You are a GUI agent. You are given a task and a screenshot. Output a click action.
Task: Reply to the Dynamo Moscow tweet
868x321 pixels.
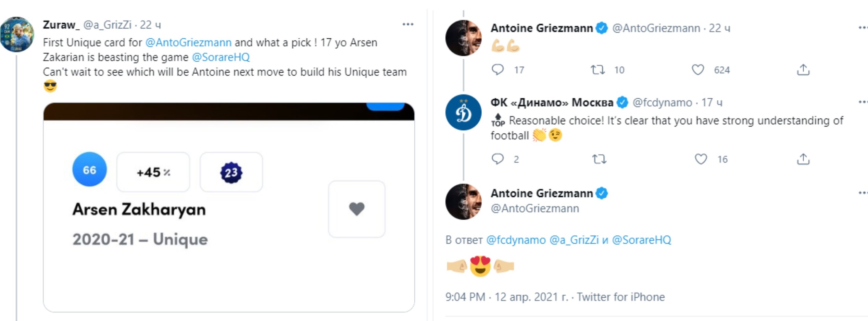[498, 159]
